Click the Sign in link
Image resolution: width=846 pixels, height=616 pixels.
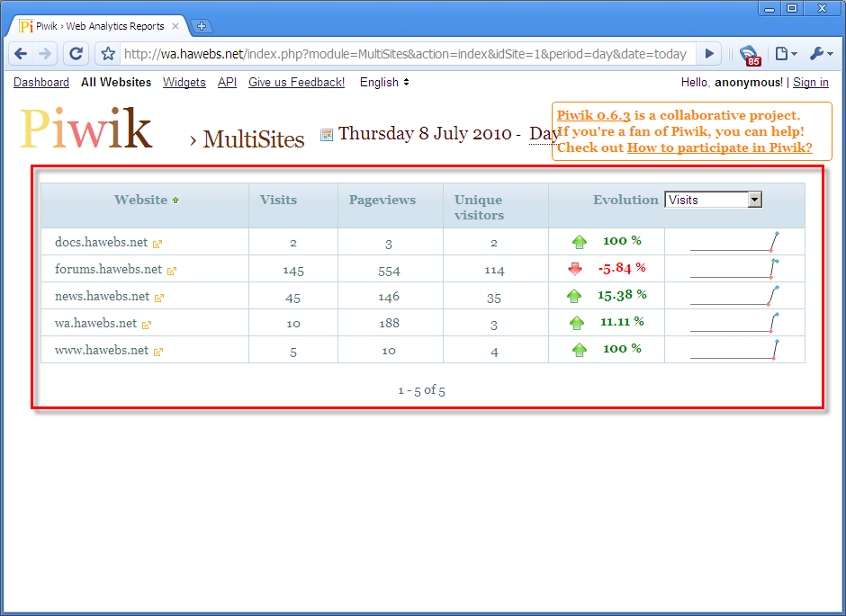click(x=810, y=83)
